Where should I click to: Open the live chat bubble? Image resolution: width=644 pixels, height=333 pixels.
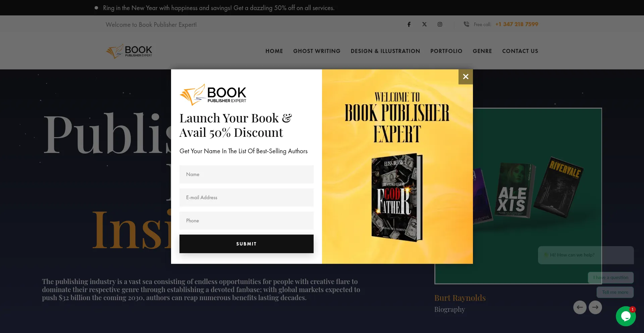tap(626, 316)
